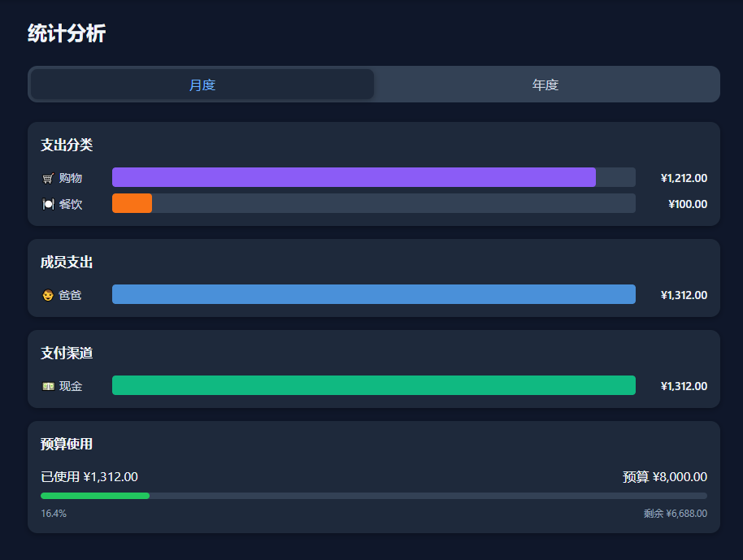Click the shopping cart icon beside 购物

click(48, 178)
